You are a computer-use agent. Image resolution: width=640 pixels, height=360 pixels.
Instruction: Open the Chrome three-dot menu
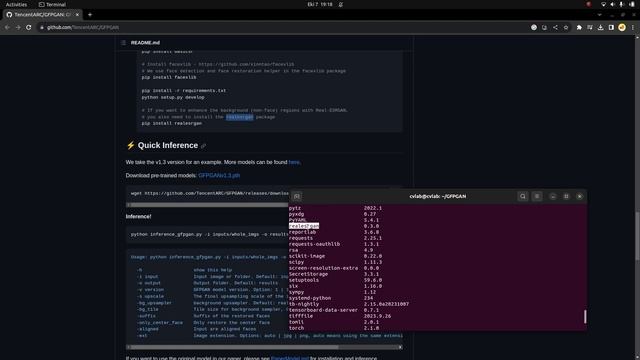coord(633,27)
